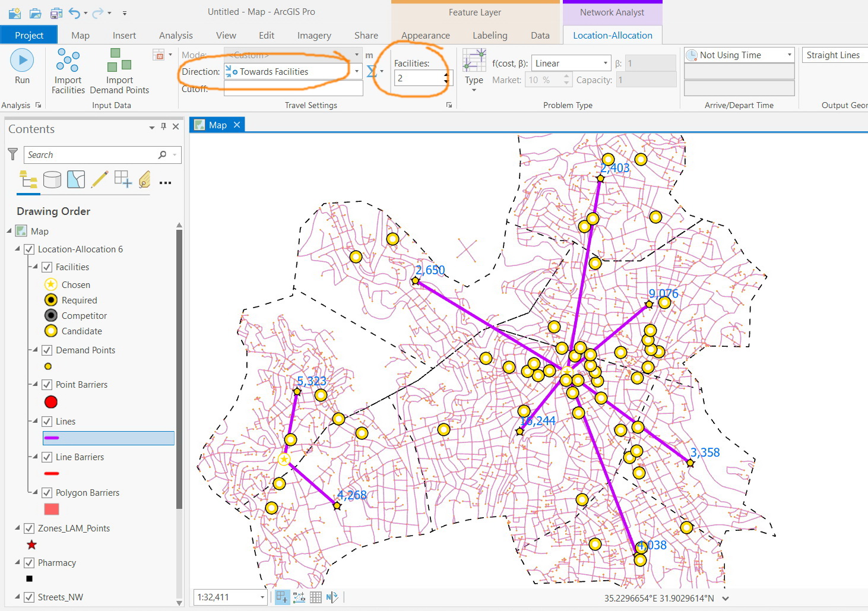
Task: Click the Contents pane vertical scrollbar
Action: point(179,368)
